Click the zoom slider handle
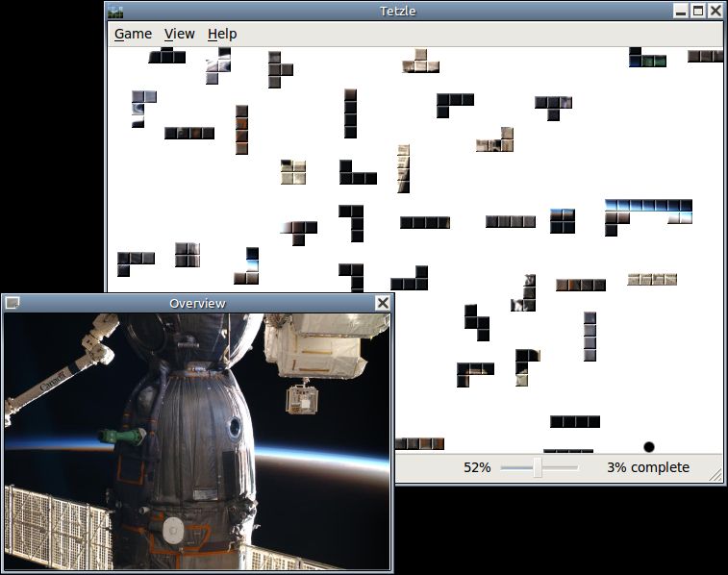728x575 pixels. (538, 467)
